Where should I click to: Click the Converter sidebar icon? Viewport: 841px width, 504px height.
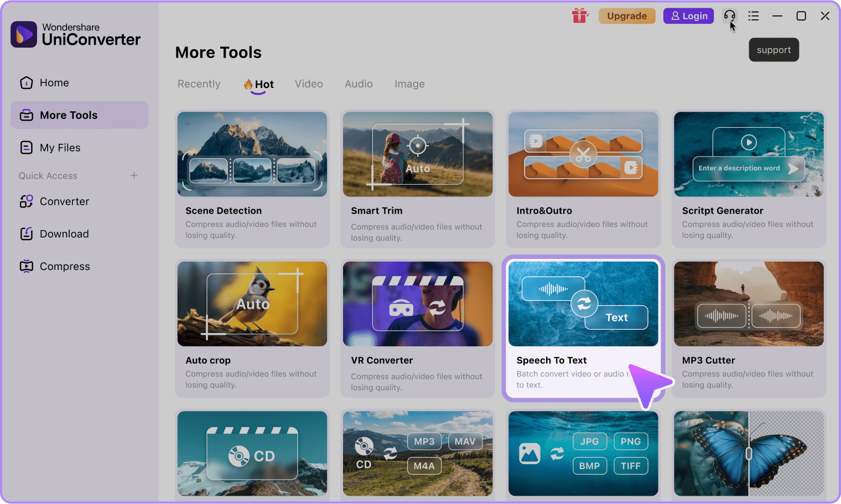point(27,201)
